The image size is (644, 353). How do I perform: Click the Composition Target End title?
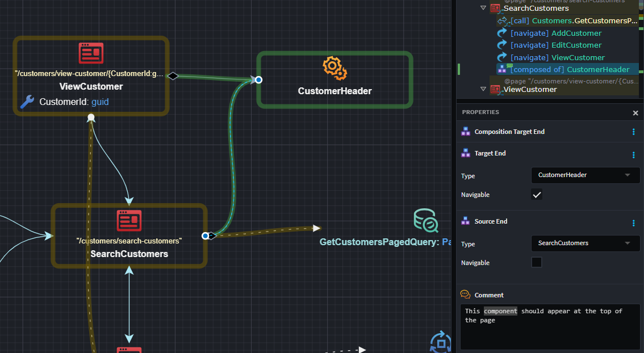[x=509, y=132]
